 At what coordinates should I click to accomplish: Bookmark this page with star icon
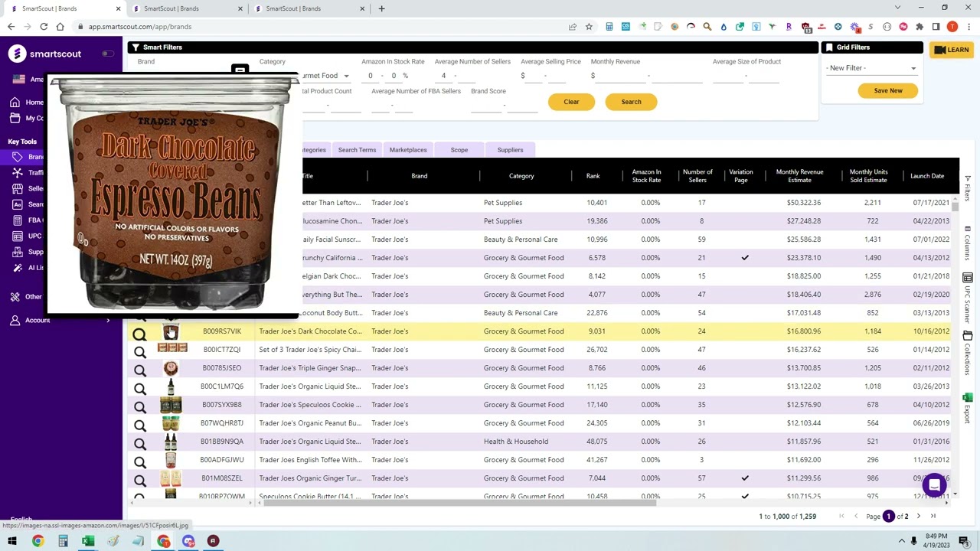tap(589, 27)
